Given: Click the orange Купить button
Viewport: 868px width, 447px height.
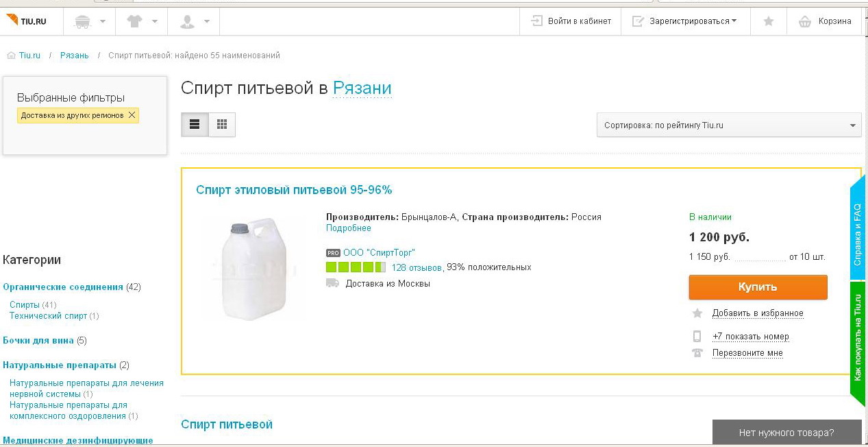Looking at the screenshot, I should [x=758, y=287].
